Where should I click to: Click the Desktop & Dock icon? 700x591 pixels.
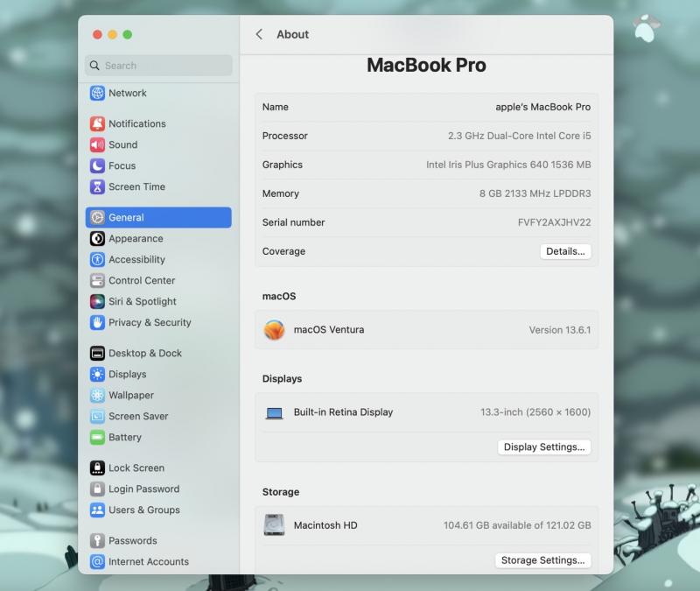point(97,354)
